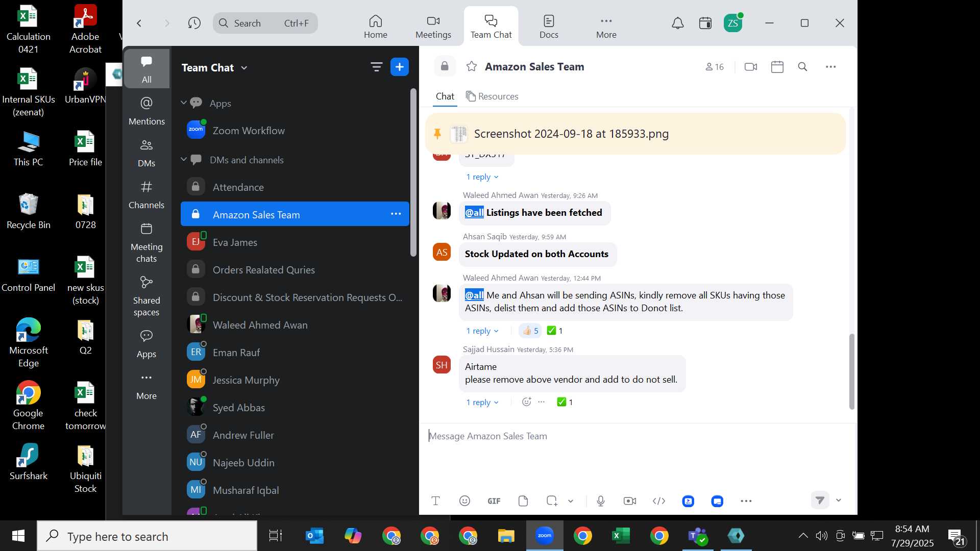Start a video meeting with Amazon Sales Team
The image size is (980, 551).
tap(750, 67)
